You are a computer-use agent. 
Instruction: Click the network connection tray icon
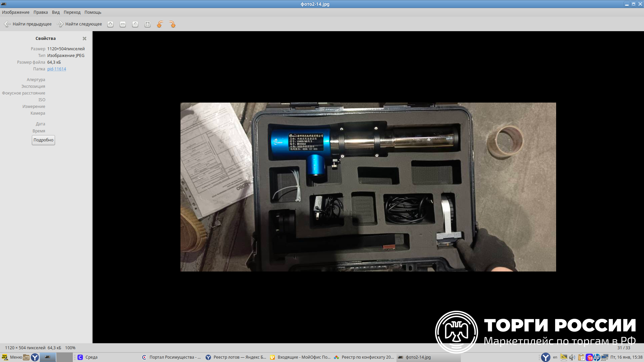click(605, 357)
